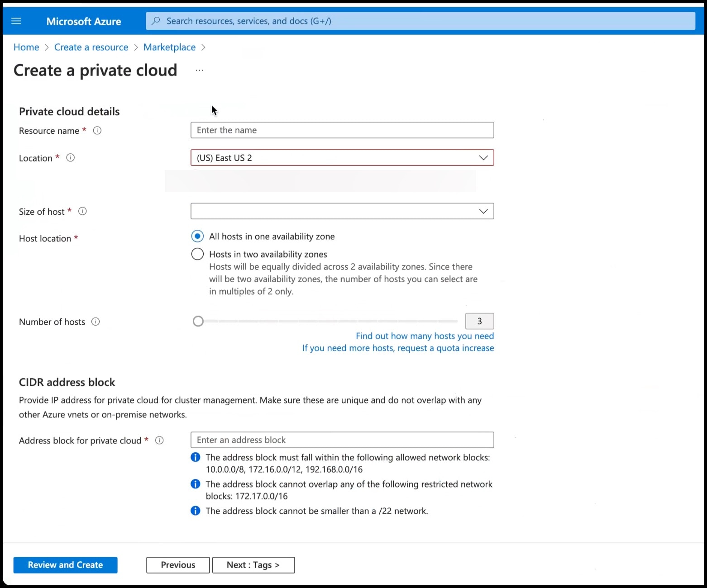The image size is (707, 588).
Task: View the Number of hosts info tooltip
Action: point(96,322)
